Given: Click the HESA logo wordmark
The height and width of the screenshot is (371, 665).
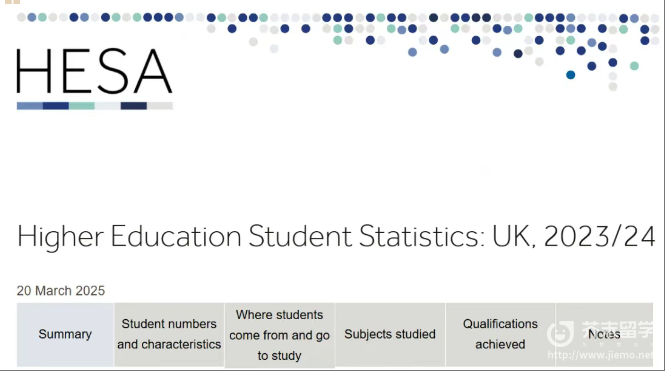Looking at the screenshot, I should pyautogui.click(x=94, y=71).
